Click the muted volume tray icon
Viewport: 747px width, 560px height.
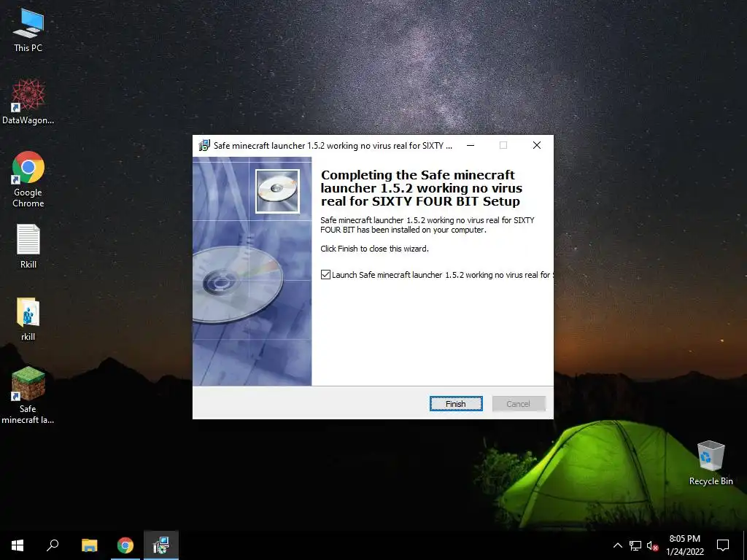652,545
